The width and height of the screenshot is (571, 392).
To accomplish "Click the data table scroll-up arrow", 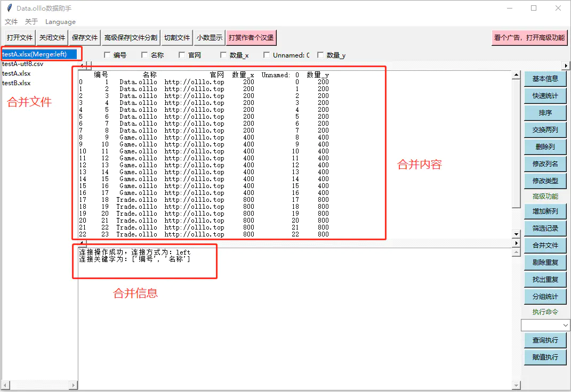I will (516, 75).
